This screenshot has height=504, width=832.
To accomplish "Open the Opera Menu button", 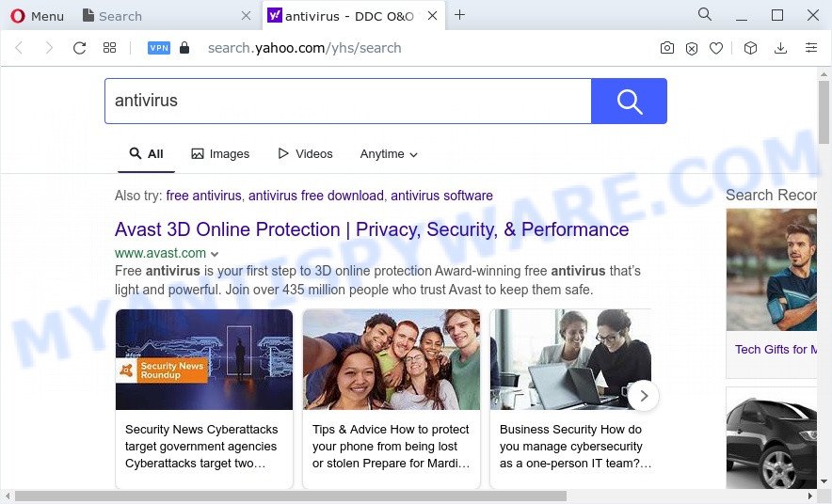I will (37, 16).
